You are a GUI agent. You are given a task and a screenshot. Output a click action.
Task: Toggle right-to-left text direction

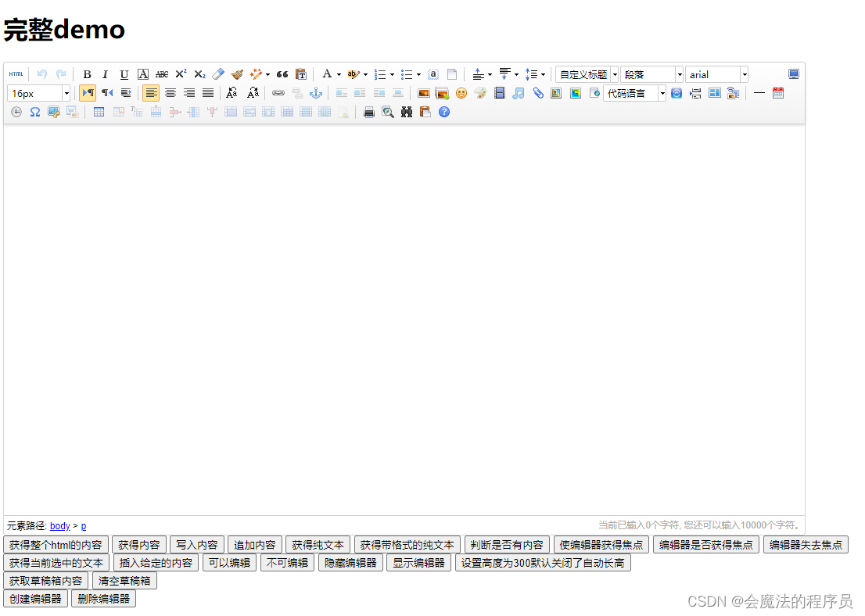tap(107, 93)
